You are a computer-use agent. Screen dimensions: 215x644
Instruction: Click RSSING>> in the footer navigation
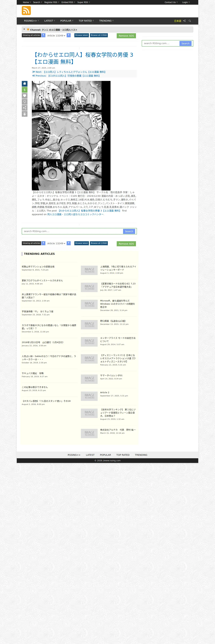(74, 455)
